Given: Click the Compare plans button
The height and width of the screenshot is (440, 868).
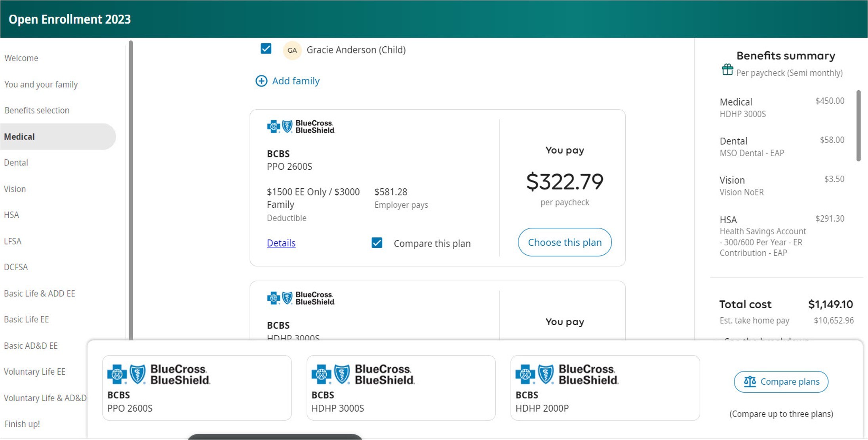Looking at the screenshot, I should click(780, 381).
